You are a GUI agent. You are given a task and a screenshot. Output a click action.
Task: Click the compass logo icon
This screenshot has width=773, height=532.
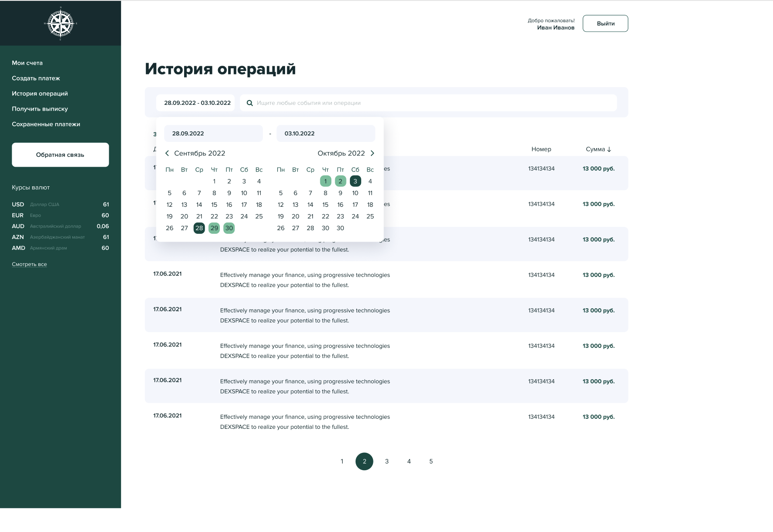(60, 24)
